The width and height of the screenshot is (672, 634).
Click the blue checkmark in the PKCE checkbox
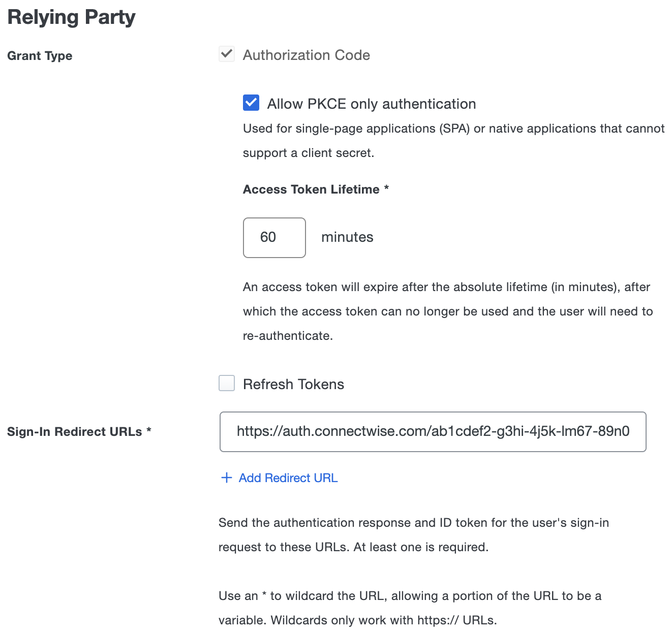click(251, 103)
